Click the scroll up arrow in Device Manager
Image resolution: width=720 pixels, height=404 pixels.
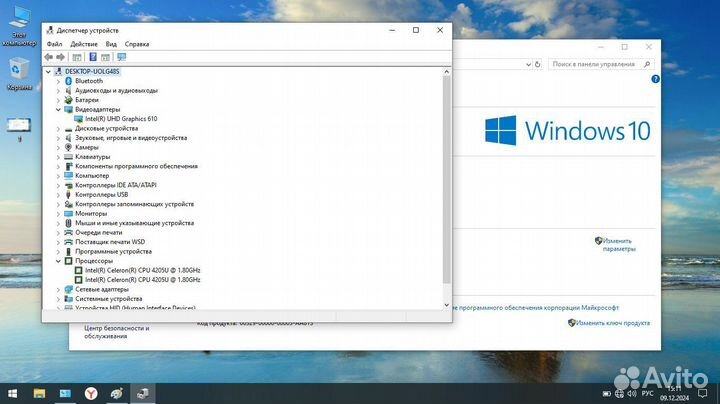coord(446,72)
